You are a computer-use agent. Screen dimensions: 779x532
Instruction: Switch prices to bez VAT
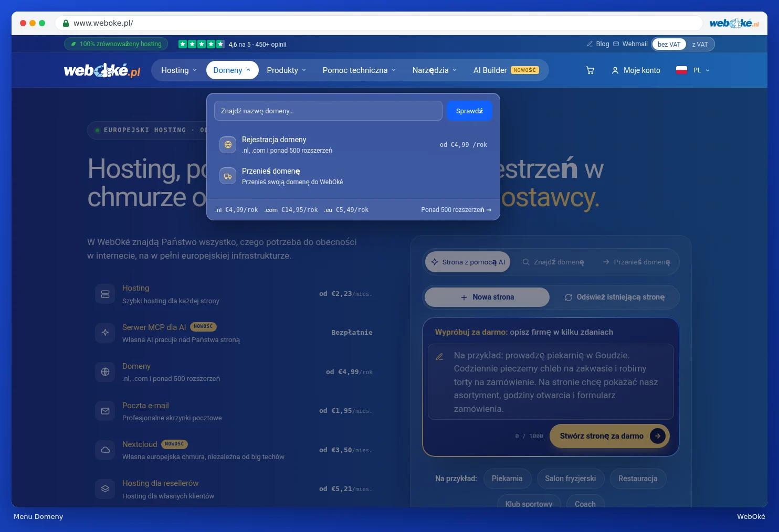669,45
